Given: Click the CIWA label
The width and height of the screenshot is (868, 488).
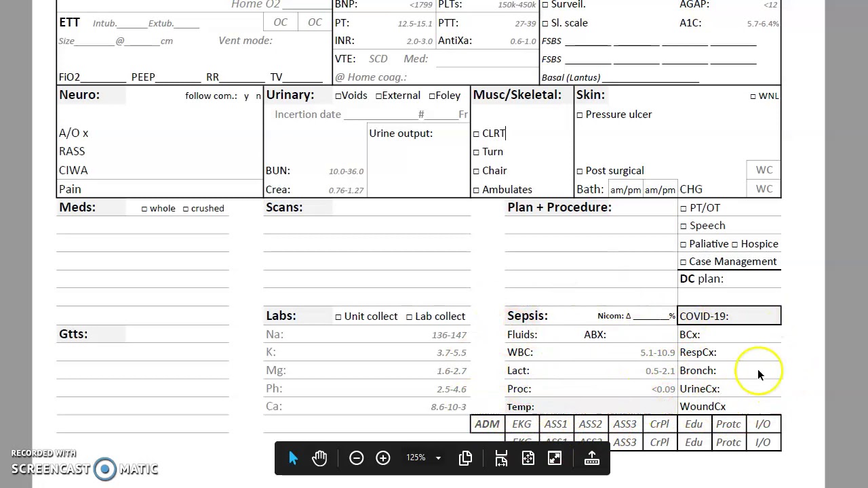Looking at the screenshot, I should pyautogui.click(x=73, y=171).
